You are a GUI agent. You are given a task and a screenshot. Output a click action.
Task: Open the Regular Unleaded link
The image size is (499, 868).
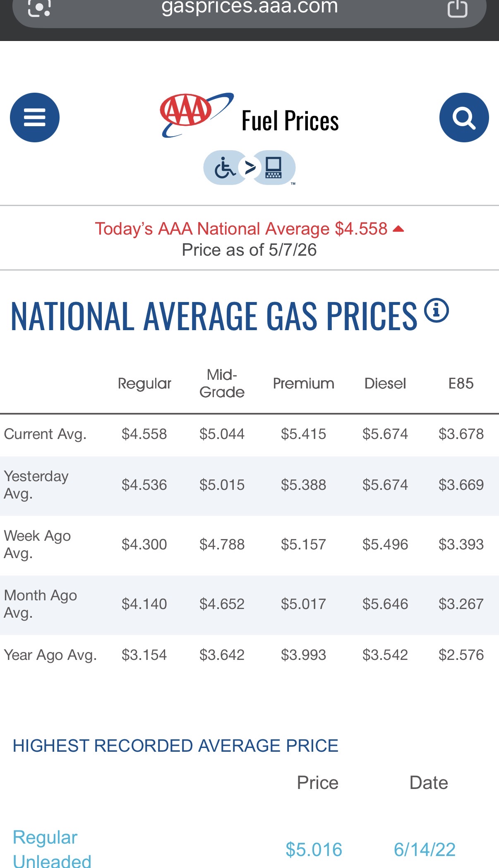[52, 849]
